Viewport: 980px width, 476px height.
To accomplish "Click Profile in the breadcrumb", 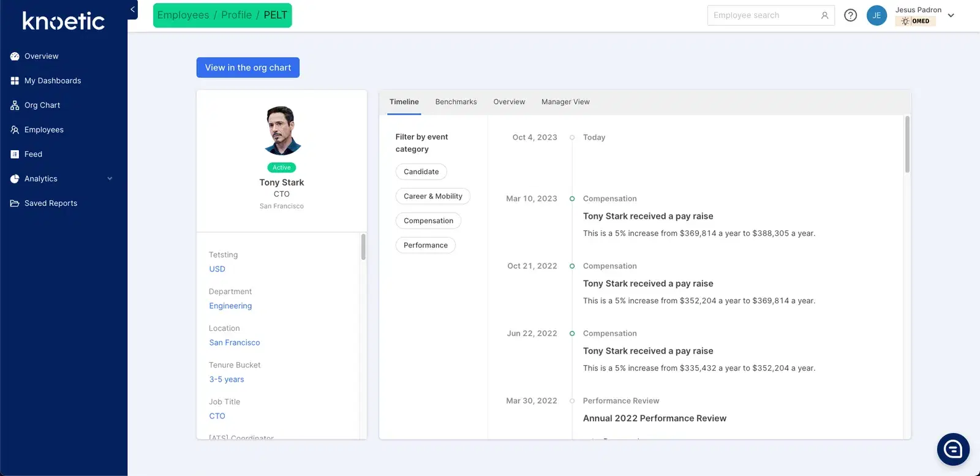I will (236, 15).
